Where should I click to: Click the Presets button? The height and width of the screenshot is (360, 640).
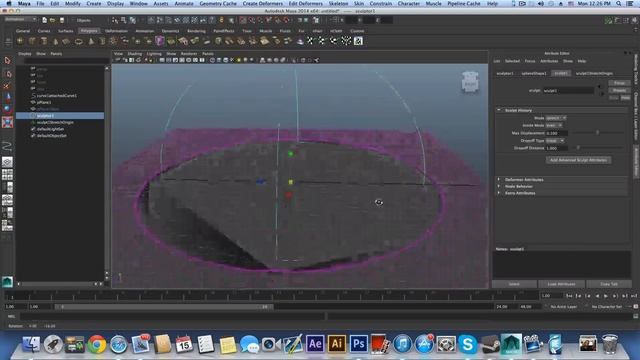[619, 90]
